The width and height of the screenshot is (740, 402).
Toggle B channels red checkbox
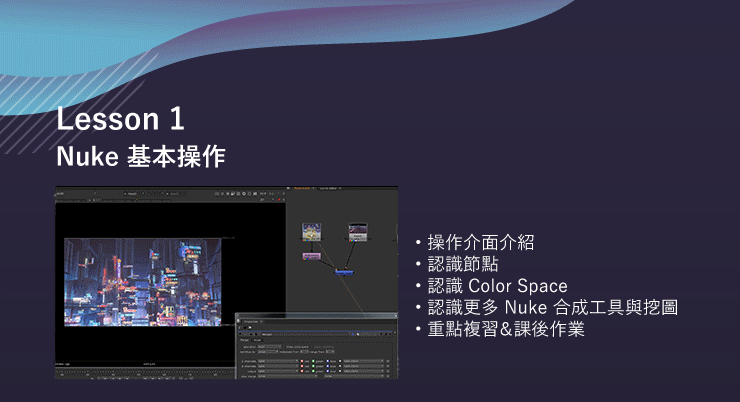coord(302,366)
